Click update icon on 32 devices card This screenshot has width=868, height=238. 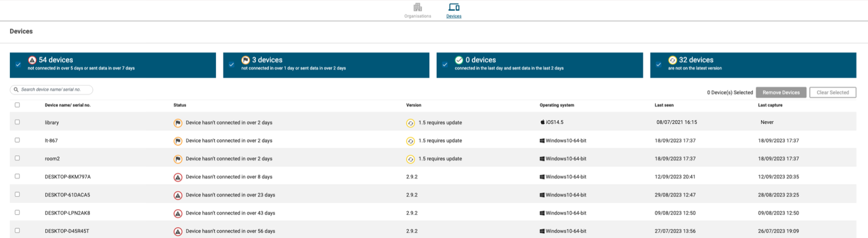click(672, 60)
